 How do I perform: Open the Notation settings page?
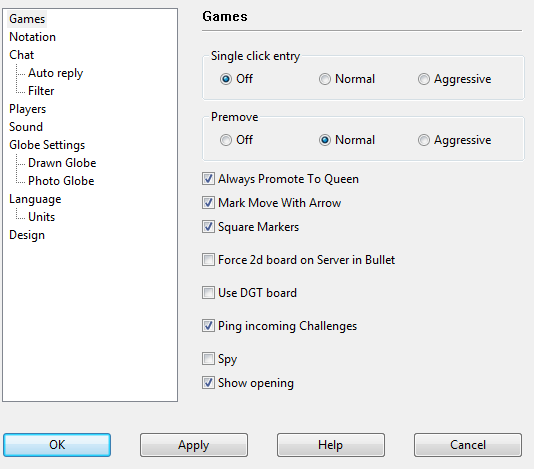coord(32,37)
